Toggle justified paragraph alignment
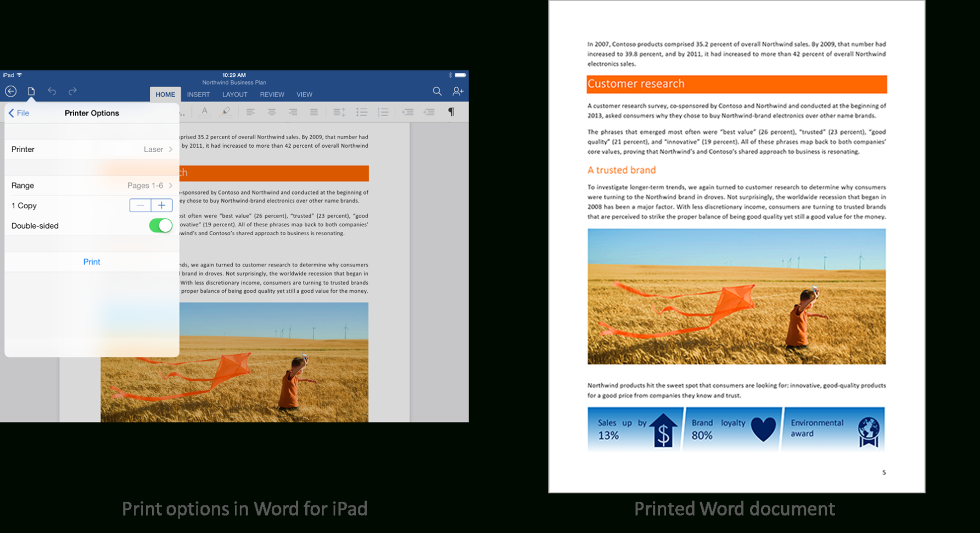This screenshot has height=533, width=980. click(314, 112)
